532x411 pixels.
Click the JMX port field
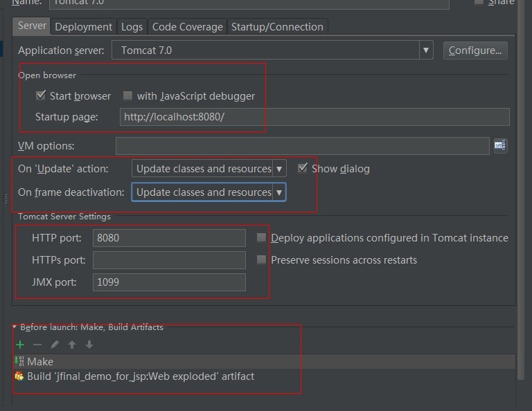[169, 282]
